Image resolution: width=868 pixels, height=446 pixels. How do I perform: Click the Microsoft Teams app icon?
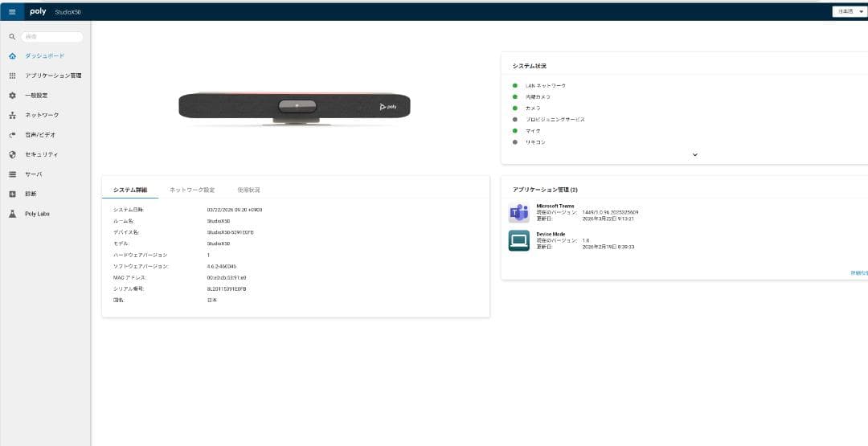click(x=518, y=213)
